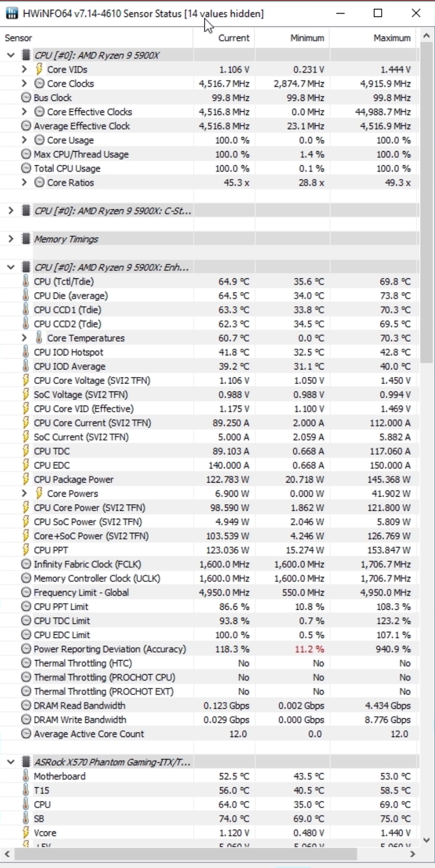
Task: Expand the Core VIDs row
Action: [x=24, y=69]
